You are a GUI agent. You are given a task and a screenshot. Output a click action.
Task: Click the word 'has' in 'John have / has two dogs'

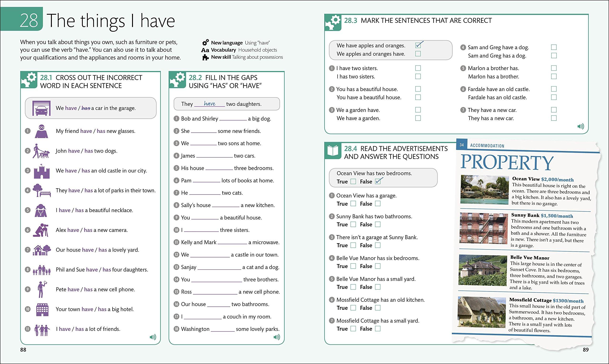(88, 151)
